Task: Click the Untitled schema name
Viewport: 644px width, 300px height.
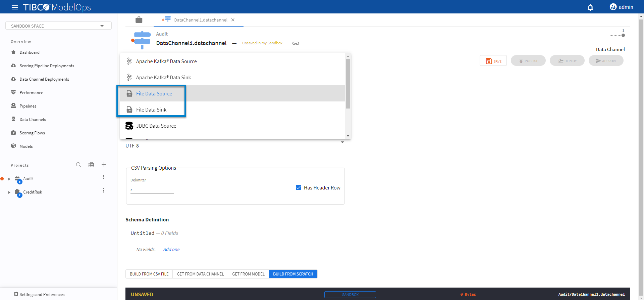Action: (x=143, y=233)
